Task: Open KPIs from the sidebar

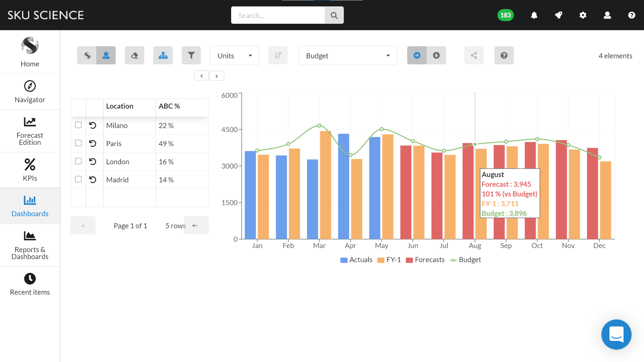Action: (x=30, y=170)
